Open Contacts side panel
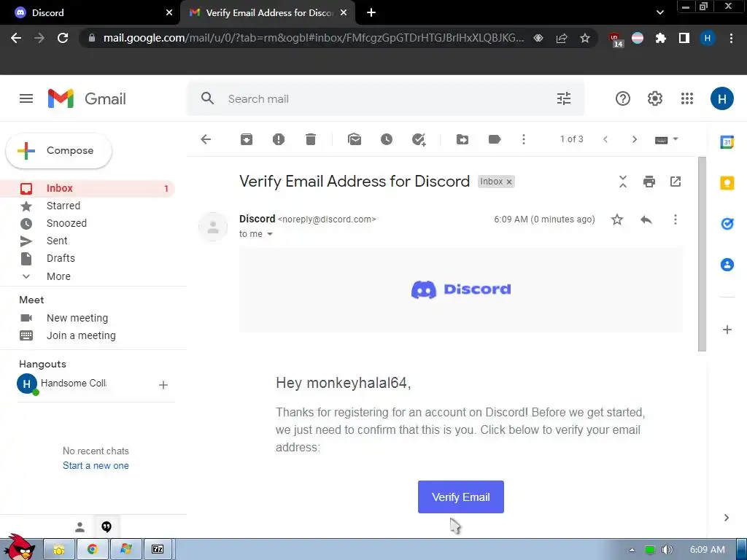Image resolution: width=747 pixels, height=560 pixels. 727,264
